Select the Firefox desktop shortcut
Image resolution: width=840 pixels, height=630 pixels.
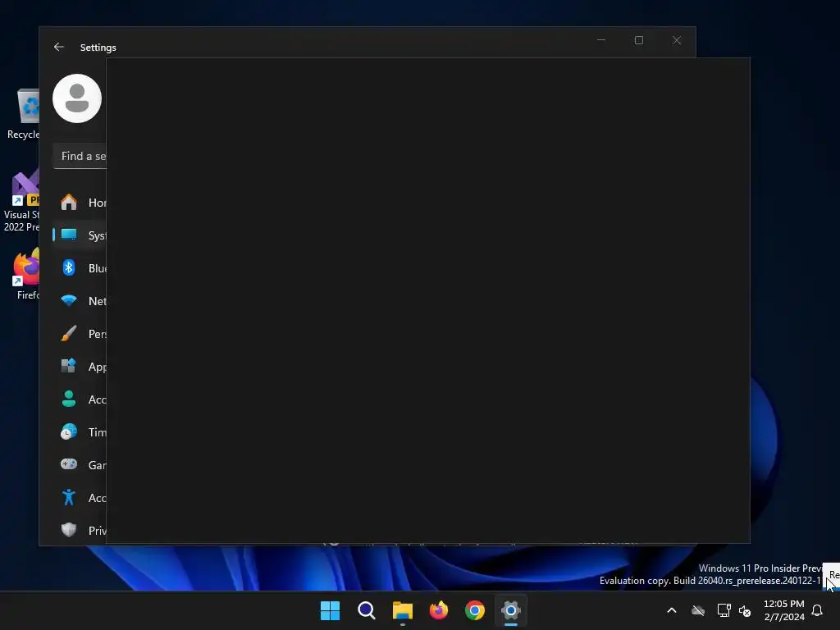coord(25,274)
